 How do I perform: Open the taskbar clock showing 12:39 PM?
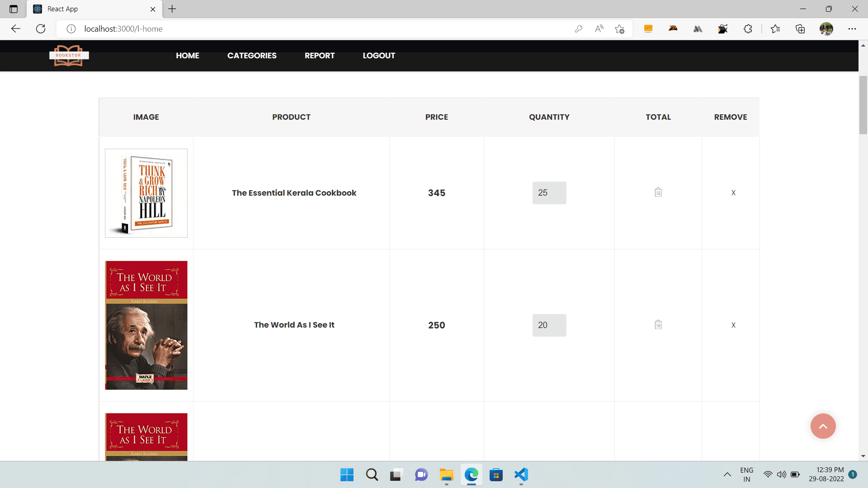pos(826,474)
